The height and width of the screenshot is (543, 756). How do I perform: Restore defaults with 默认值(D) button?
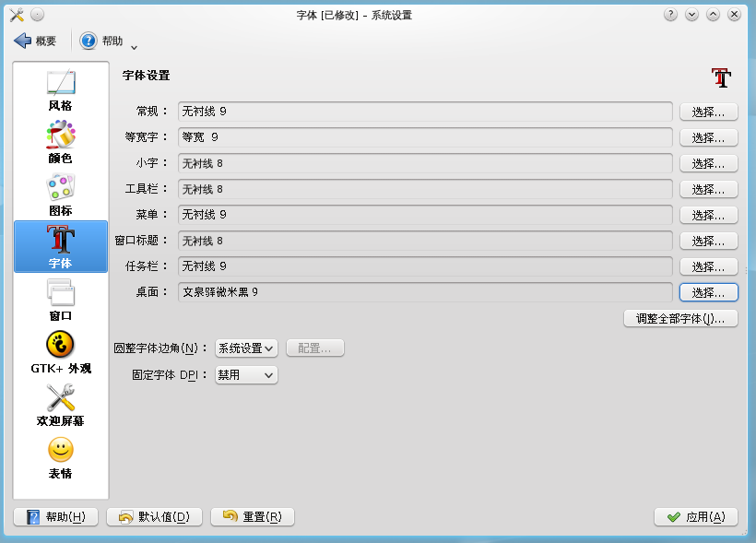(154, 517)
